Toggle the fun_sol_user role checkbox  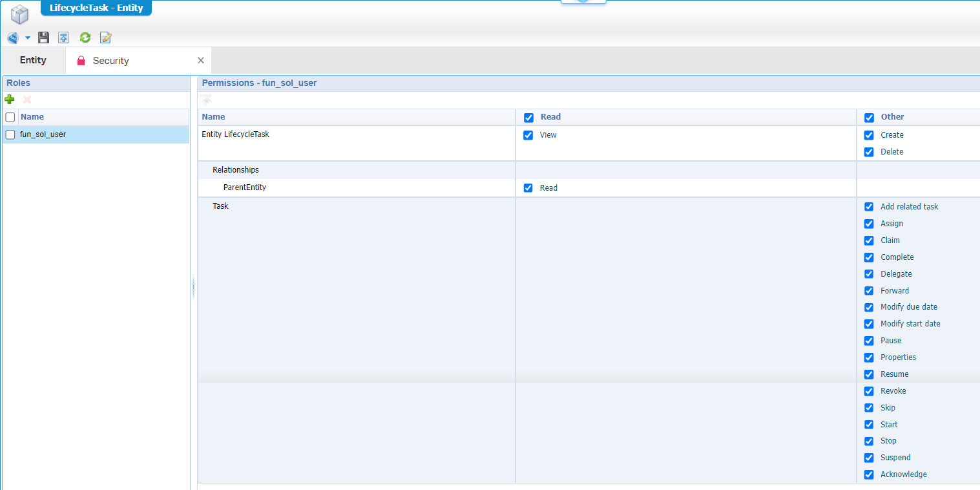10,134
